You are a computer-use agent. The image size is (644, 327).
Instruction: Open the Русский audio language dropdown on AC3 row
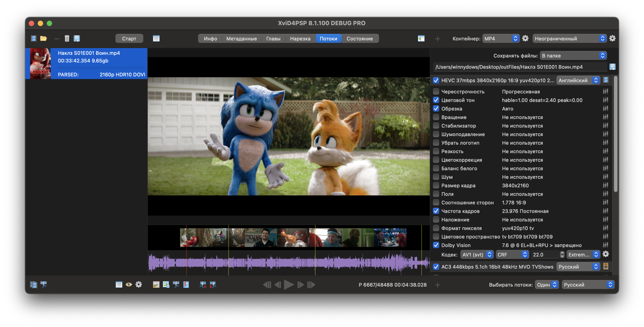point(578,267)
